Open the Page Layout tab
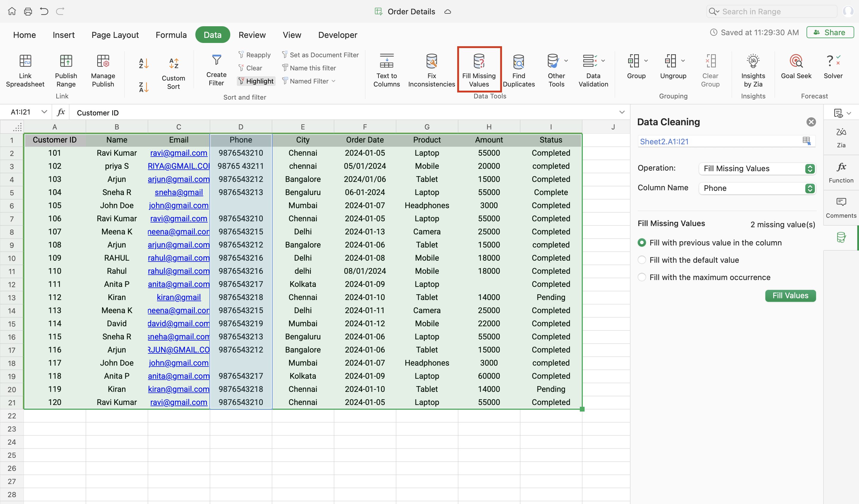The height and width of the screenshot is (504, 859). pyautogui.click(x=115, y=35)
